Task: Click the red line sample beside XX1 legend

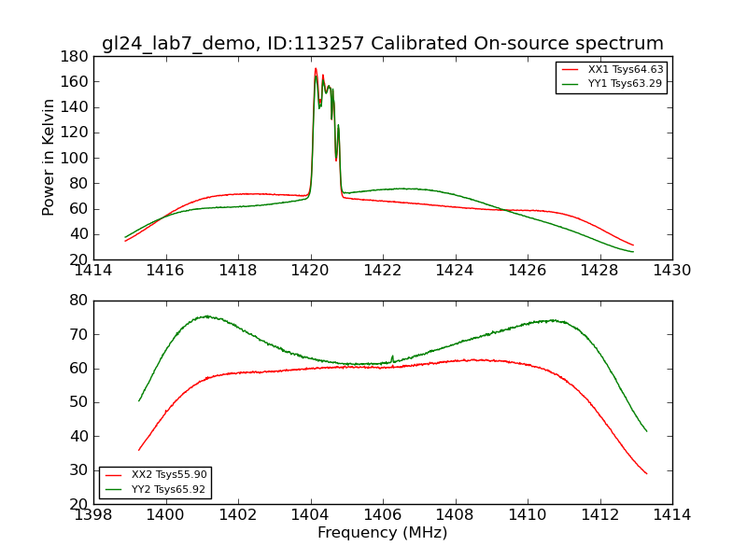Action: pyautogui.click(x=571, y=69)
